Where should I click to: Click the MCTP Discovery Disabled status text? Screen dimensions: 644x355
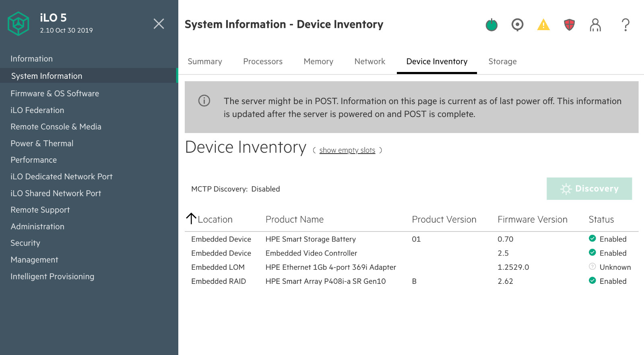pos(235,189)
